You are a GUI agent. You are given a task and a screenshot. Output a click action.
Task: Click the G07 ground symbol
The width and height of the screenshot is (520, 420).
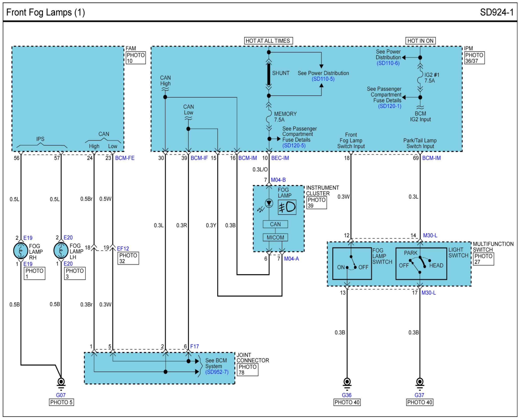pos(61,382)
